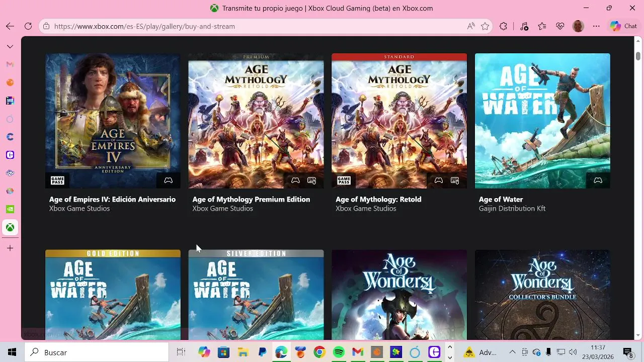Image resolution: width=644 pixels, height=362 pixels.
Task: Switch to the Gmail vertical tab
Action: point(10,64)
